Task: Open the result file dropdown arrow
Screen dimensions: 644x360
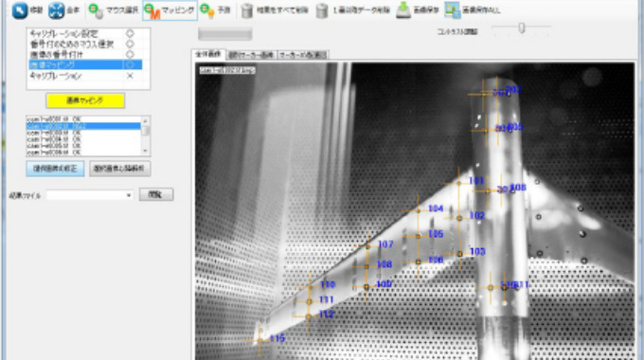Action: 129,195
